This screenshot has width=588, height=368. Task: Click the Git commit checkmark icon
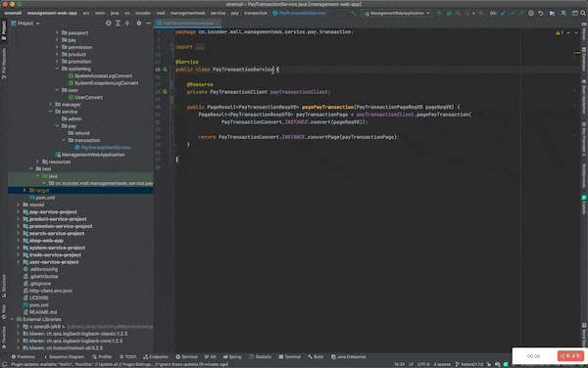pos(513,13)
